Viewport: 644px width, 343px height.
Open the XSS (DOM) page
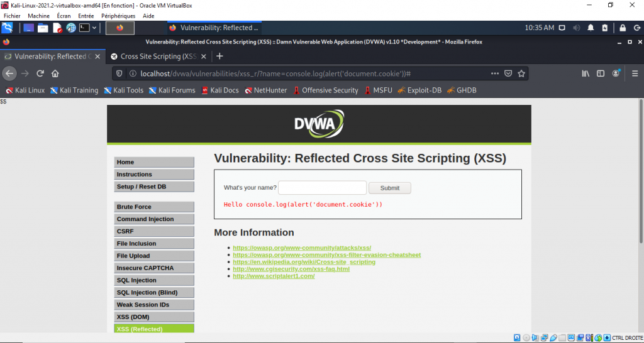(154, 317)
